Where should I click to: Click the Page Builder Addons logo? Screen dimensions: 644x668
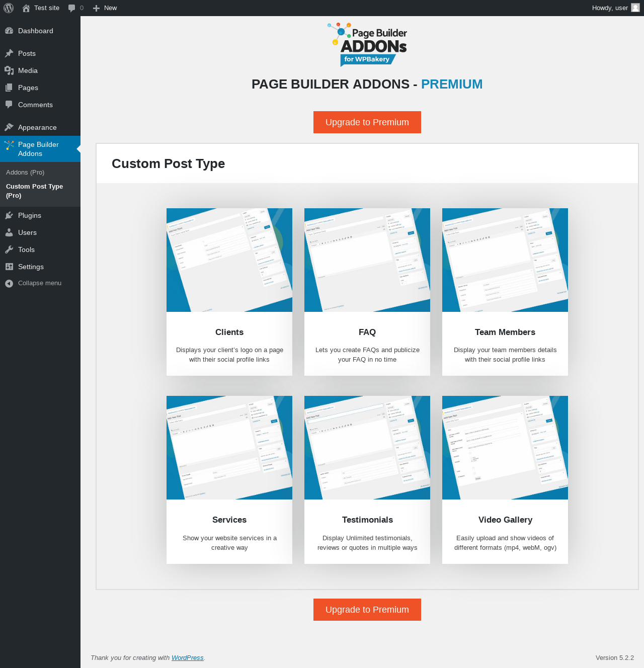(367, 44)
